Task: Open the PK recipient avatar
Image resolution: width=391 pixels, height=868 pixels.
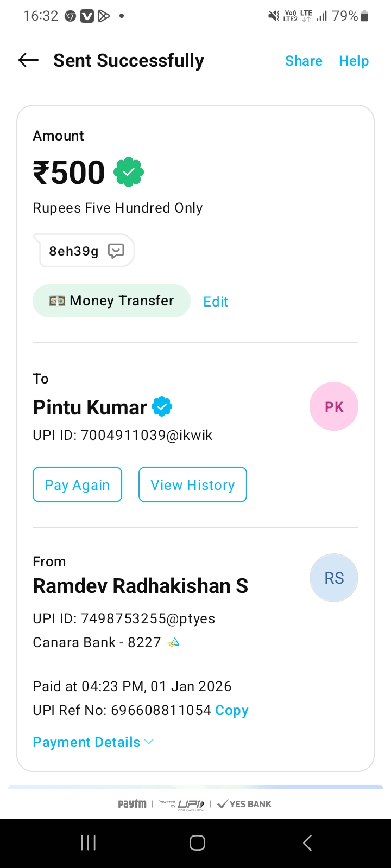Action: click(333, 407)
